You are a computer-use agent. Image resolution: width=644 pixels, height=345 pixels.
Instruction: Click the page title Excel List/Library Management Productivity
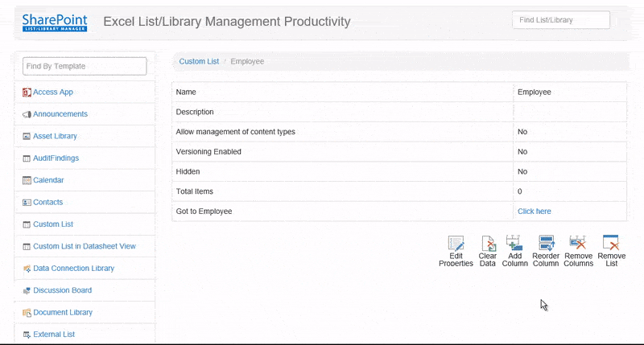(227, 22)
